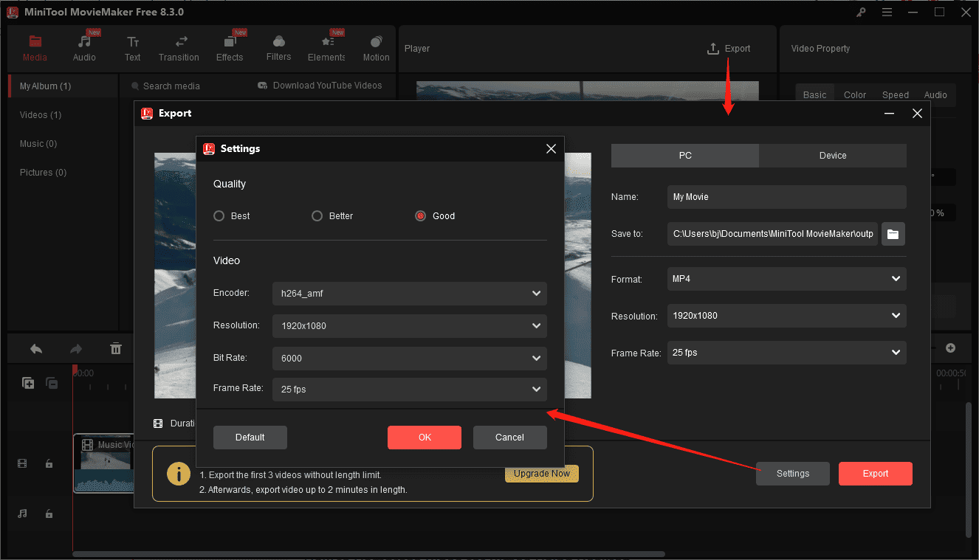Open the Media tab in the main toolbar

(x=35, y=49)
